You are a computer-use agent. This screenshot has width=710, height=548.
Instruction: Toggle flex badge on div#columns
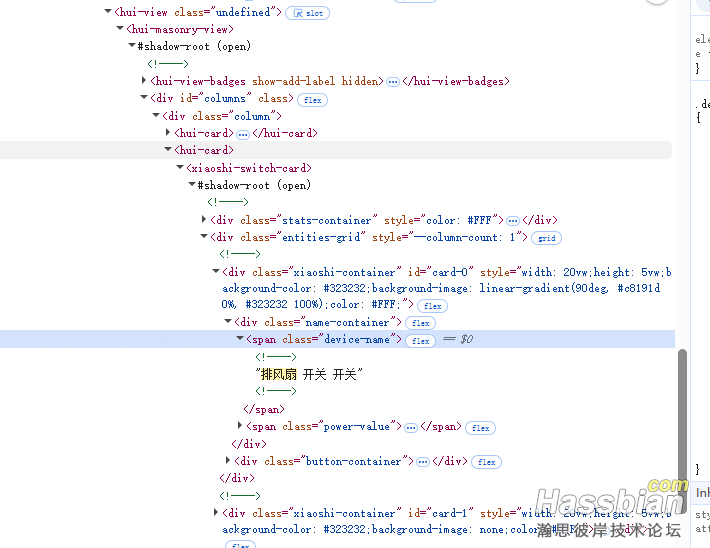point(312,100)
